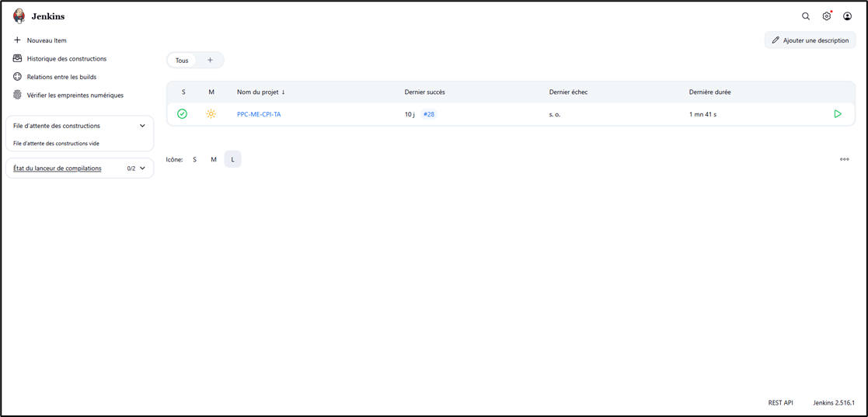868x417 pixels.
Task: Click the green success status icon
Action: click(x=183, y=114)
